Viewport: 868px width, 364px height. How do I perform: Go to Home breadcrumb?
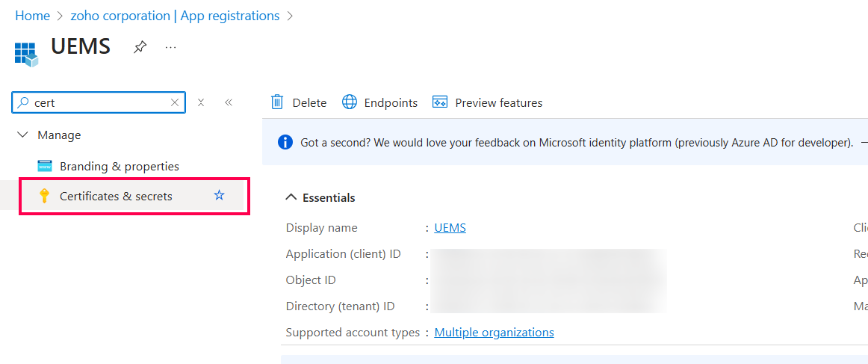[32, 16]
